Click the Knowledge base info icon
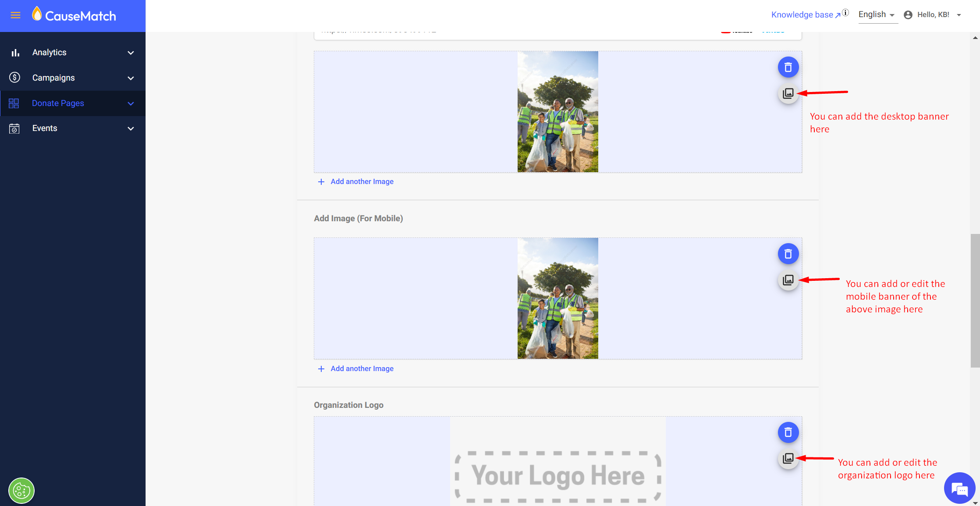The image size is (980, 506). coord(845,13)
